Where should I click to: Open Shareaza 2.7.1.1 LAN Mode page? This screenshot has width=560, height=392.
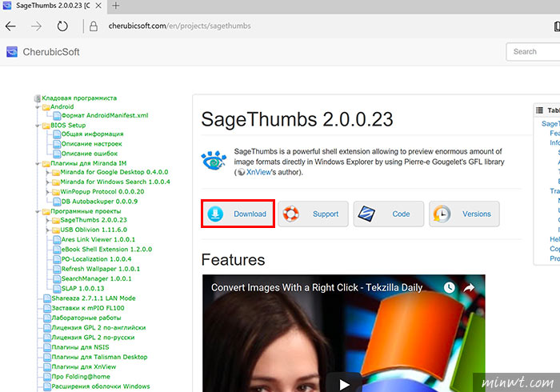click(x=94, y=298)
